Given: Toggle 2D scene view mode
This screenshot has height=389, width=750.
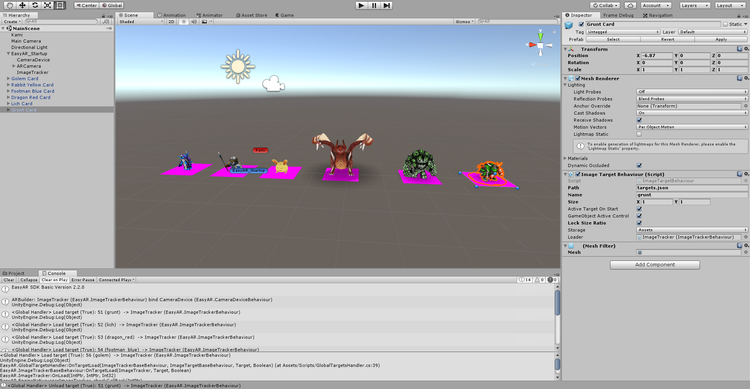Looking at the screenshot, I should coord(171,22).
